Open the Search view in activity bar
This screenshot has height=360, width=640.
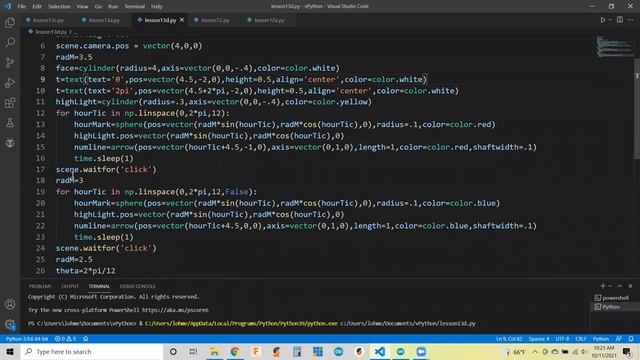[x=10, y=42]
